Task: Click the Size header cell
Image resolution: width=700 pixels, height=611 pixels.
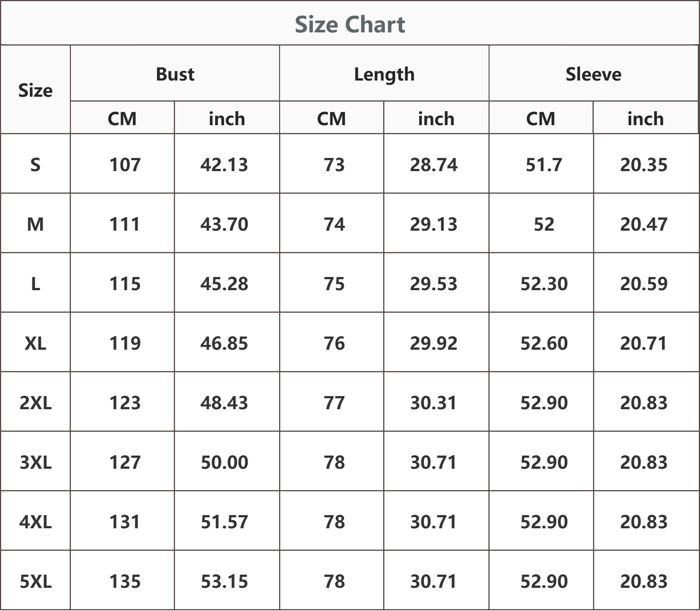Action: coord(35,90)
